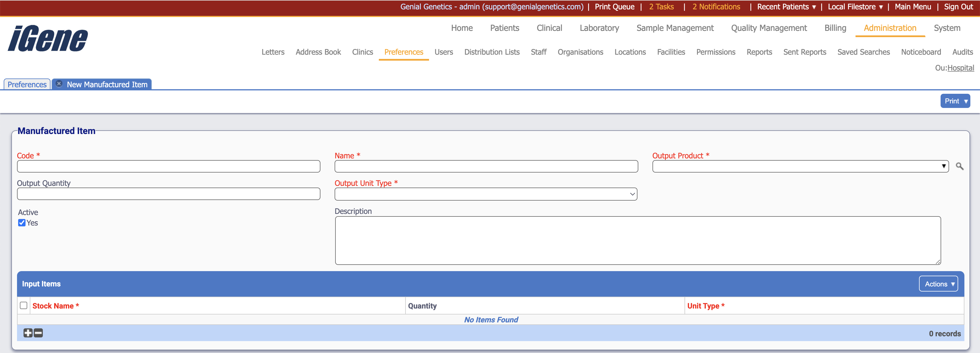The height and width of the screenshot is (353, 980).
Task: Click the remove row minus icon
Action: coord(39,333)
